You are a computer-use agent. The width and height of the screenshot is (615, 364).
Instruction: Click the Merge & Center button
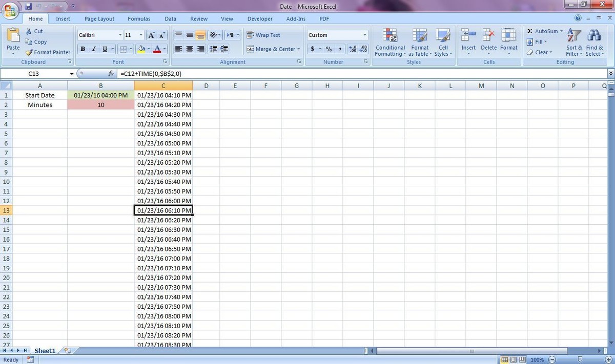click(271, 49)
